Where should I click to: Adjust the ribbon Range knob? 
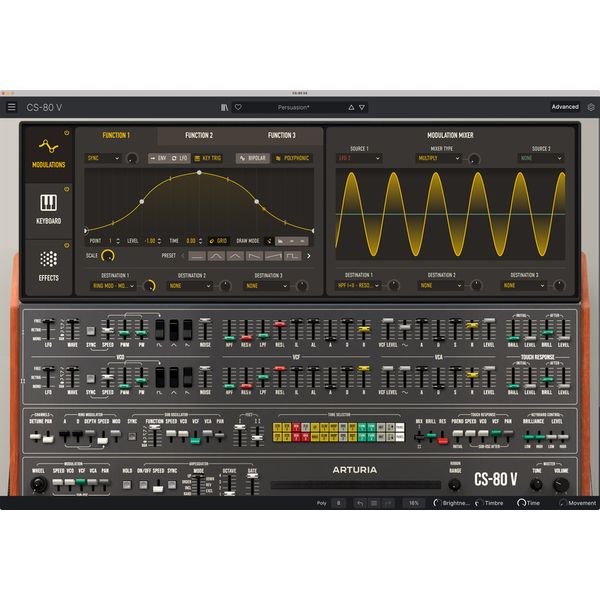pyautogui.click(x=454, y=484)
